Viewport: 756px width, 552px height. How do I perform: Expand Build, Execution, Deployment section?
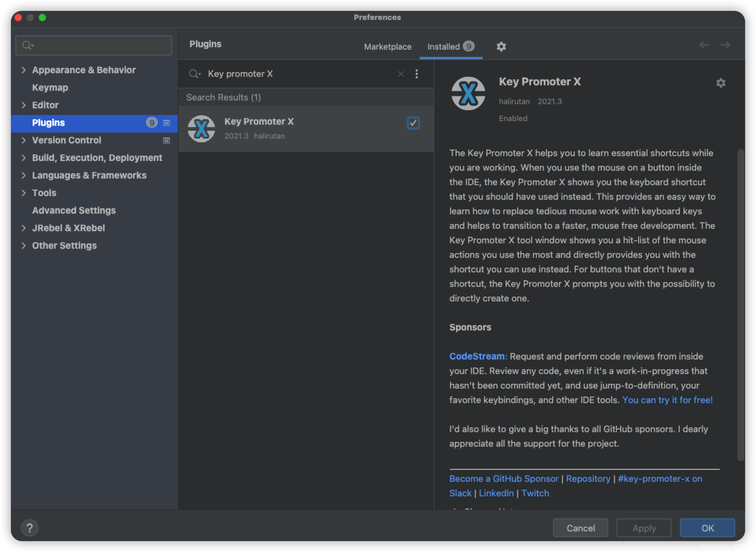(x=23, y=158)
